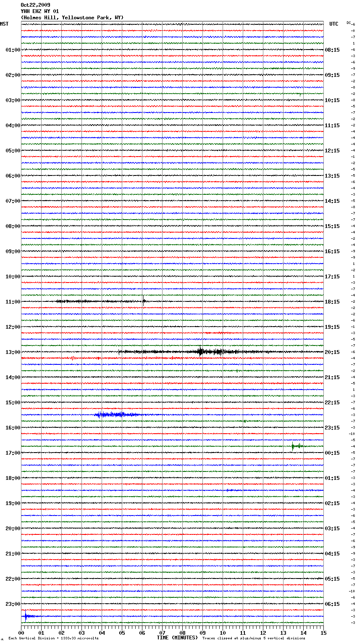This screenshot has width=357, height=644.
Task: Click the 15 minute tick label
Action: (x=323, y=633)
